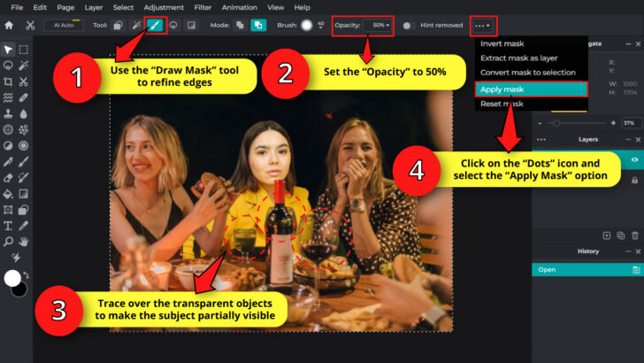644x363 pixels.
Task: Open the Adjustment menu
Action: [164, 7]
